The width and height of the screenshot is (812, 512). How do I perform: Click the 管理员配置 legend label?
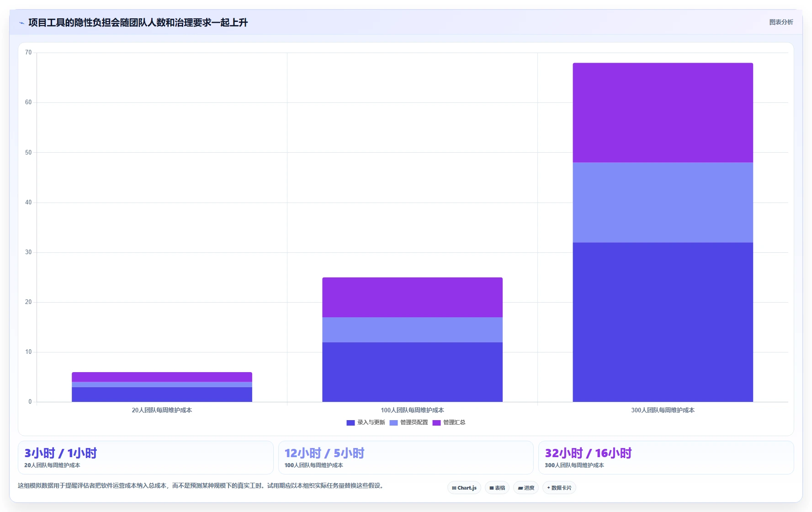pos(414,422)
